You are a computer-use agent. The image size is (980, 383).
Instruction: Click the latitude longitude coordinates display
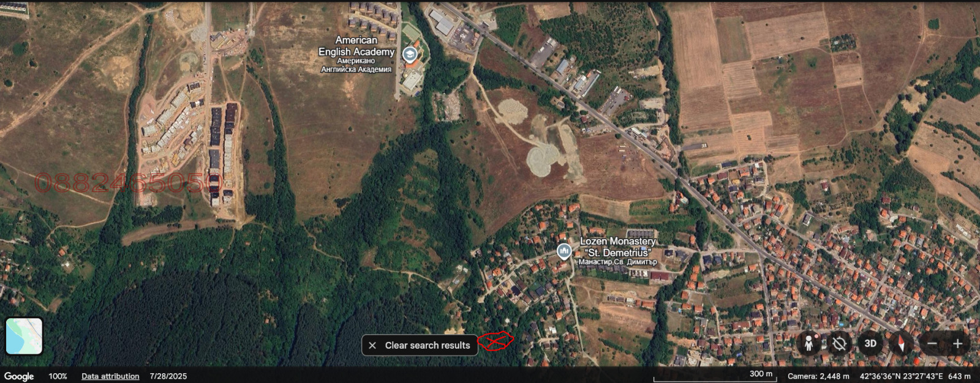pyautogui.click(x=901, y=376)
